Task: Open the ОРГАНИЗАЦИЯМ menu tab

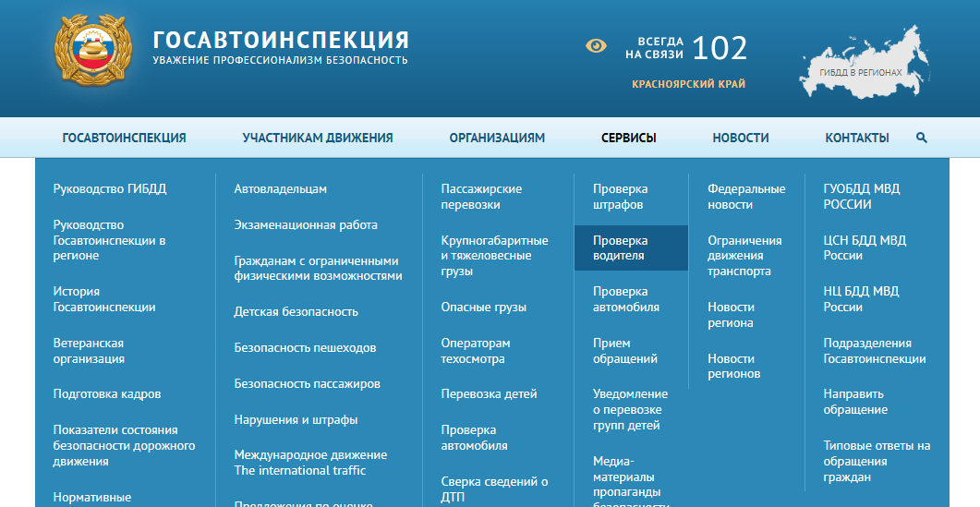Action: coord(497,138)
